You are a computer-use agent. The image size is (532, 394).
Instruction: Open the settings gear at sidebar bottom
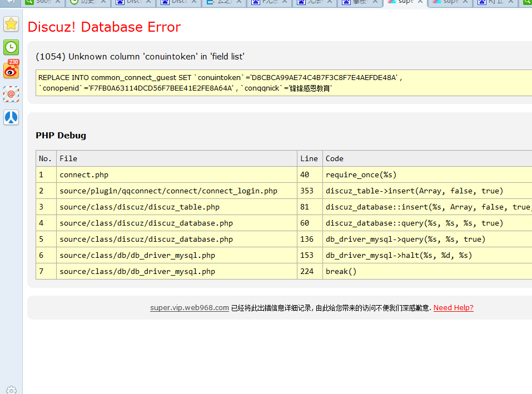[11, 390]
